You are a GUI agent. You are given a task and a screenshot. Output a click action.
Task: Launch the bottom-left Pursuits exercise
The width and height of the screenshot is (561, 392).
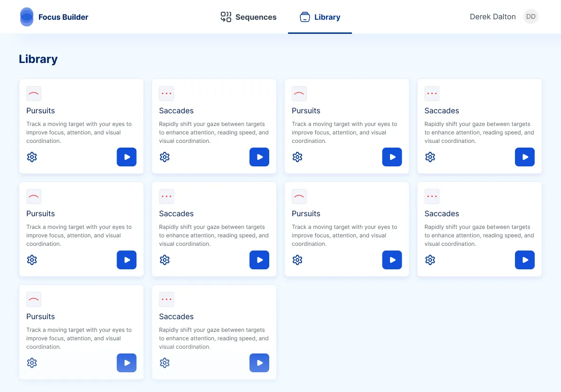[x=126, y=362]
